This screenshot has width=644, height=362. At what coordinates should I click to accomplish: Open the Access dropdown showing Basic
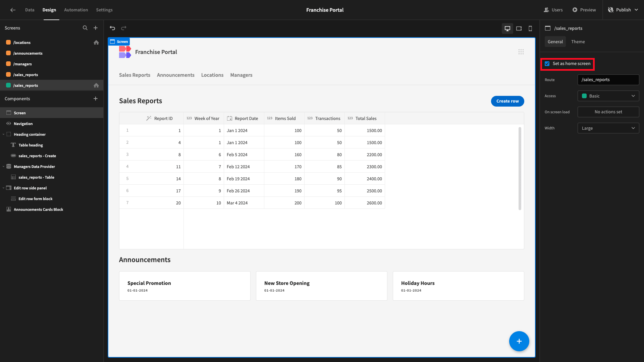pyautogui.click(x=608, y=96)
